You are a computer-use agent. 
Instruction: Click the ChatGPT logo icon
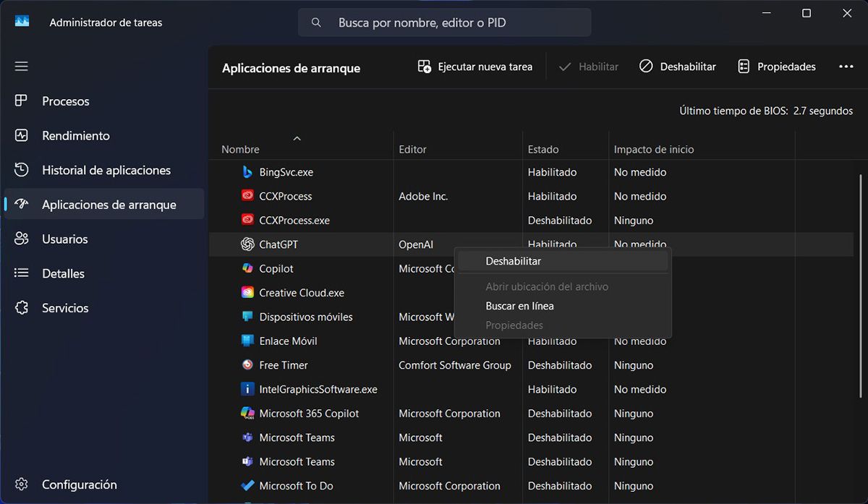(x=247, y=244)
